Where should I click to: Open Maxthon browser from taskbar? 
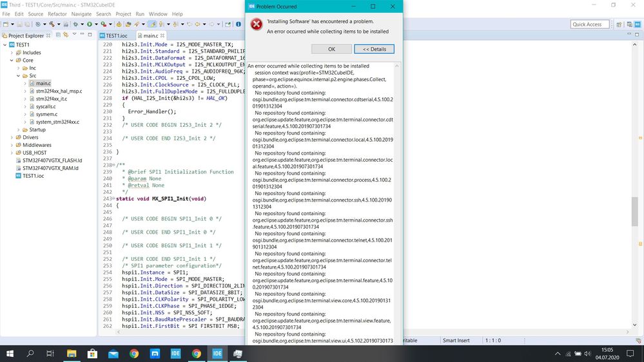coord(155,354)
